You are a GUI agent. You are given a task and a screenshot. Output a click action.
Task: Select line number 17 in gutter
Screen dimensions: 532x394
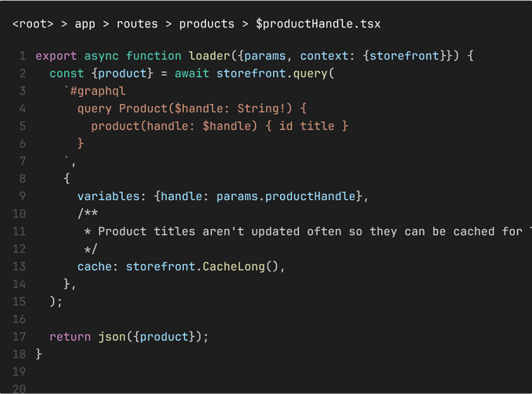pyautogui.click(x=19, y=337)
